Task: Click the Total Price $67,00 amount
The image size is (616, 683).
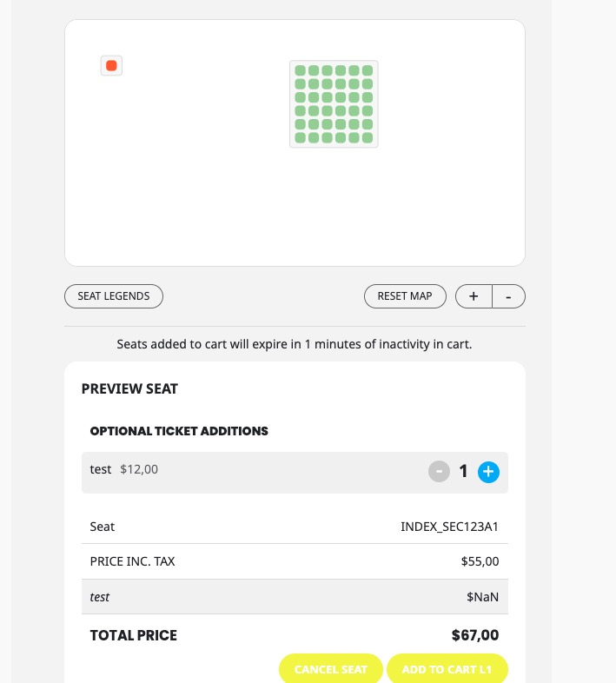Action: [x=475, y=635]
